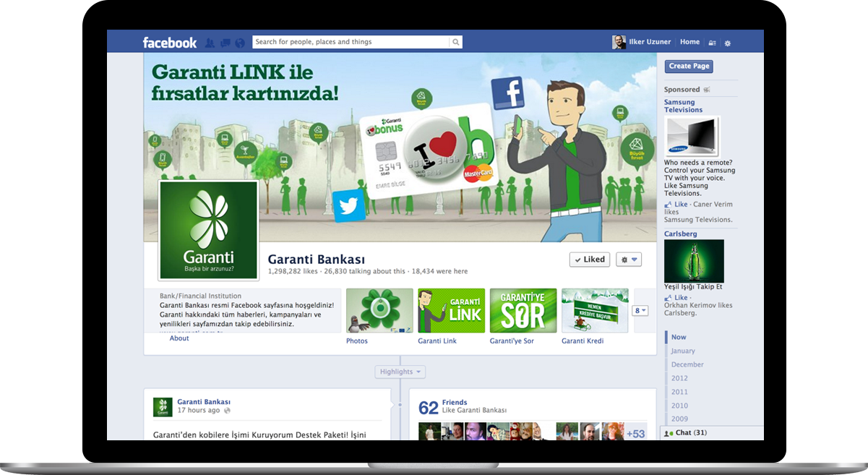Click the Carlsberg bottle ad image
The image size is (868, 475).
coord(694,261)
